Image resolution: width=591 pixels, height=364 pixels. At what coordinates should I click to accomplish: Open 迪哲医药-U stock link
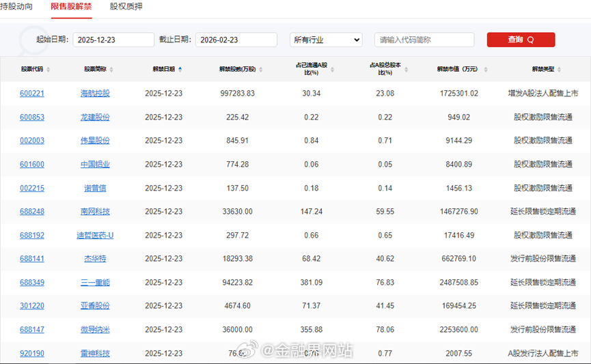pyautogui.click(x=95, y=235)
